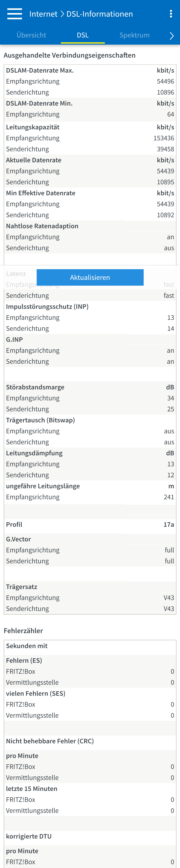Click the breadcrumb separator chevron
This screenshot has width=180, height=868.
(62, 14)
